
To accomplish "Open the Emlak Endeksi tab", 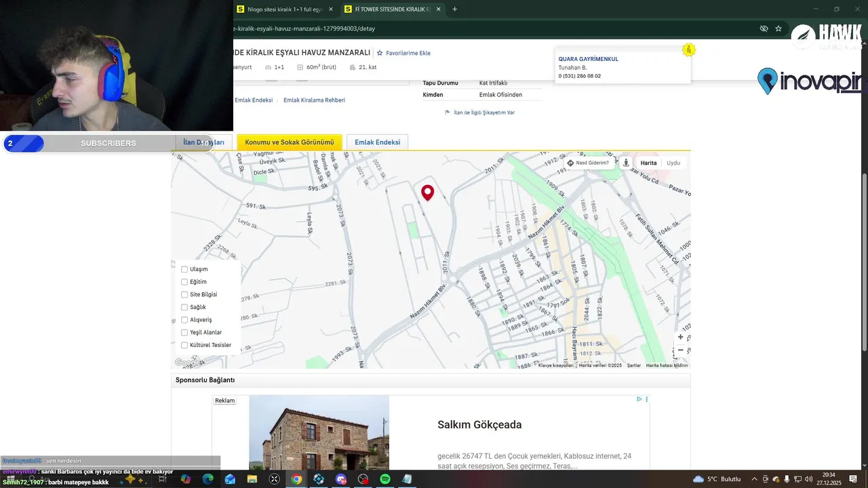I will pos(377,142).
